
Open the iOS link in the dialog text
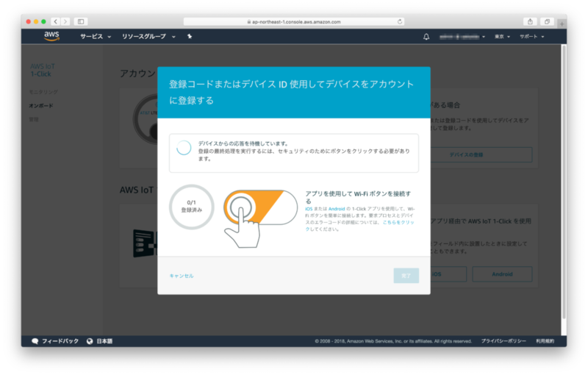click(x=309, y=209)
